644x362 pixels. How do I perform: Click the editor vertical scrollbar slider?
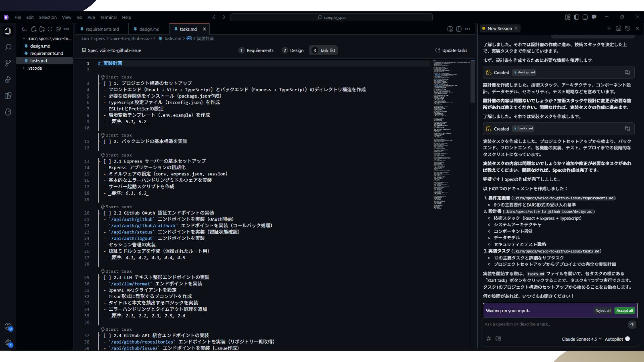pos(473,82)
